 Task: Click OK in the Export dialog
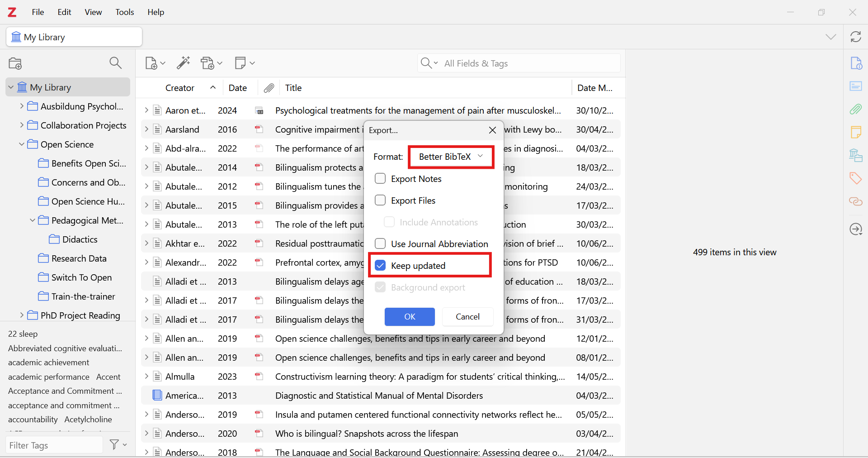tap(410, 317)
